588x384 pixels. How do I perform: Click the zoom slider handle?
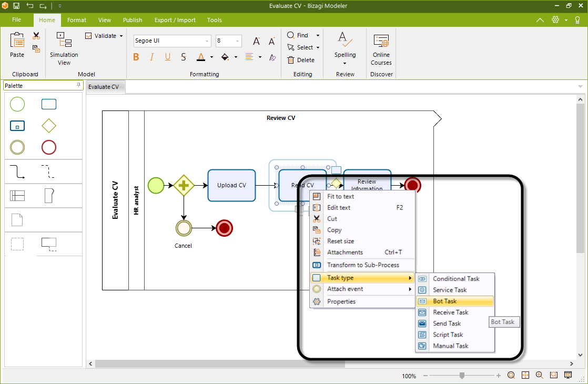click(x=462, y=376)
